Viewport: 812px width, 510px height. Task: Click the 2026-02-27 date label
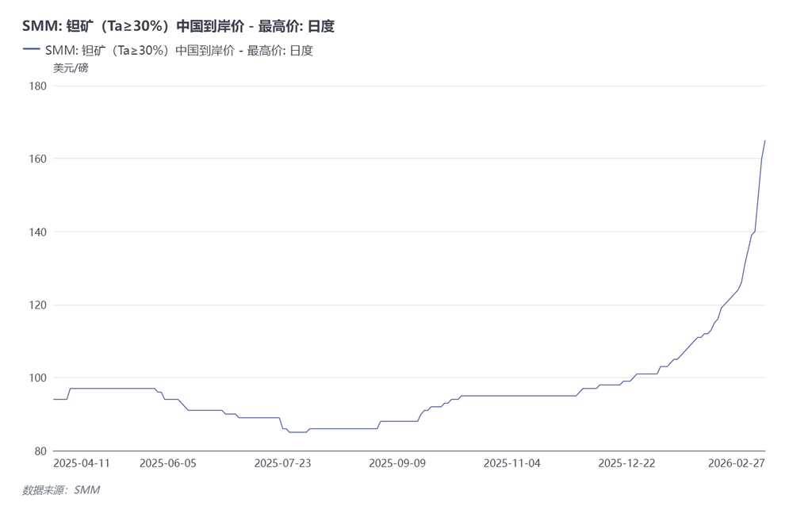[737, 463]
